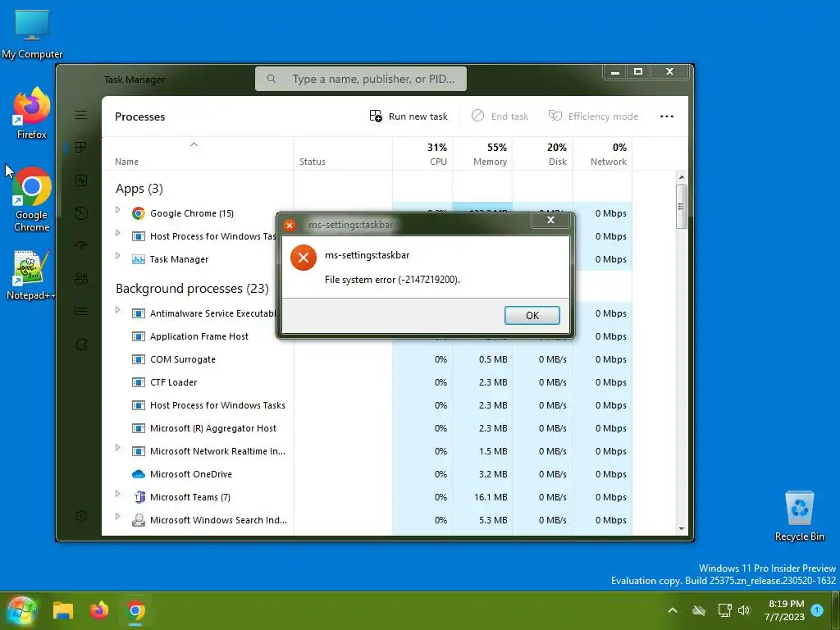Expand the Microsoft Teams (7) group
The height and width of the screenshot is (630, 840).
point(118,495)
